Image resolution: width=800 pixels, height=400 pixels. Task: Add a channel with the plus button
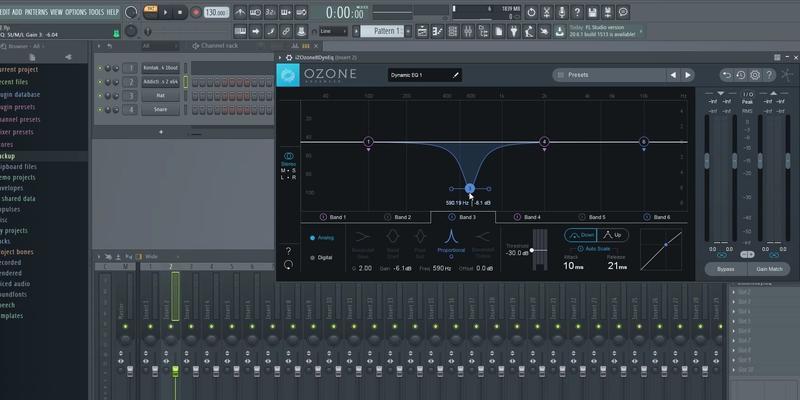pyautogui.click(x=161, y=132)
